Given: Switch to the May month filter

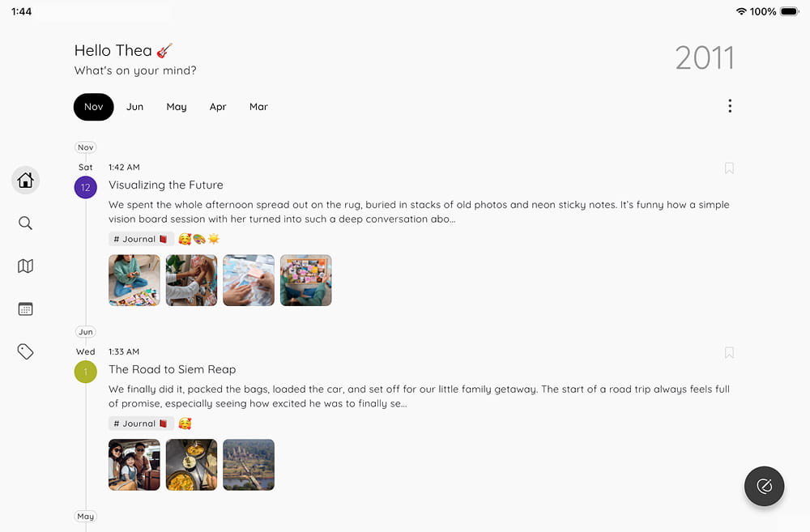Looking at the screenshot, I should coord(176,107).
